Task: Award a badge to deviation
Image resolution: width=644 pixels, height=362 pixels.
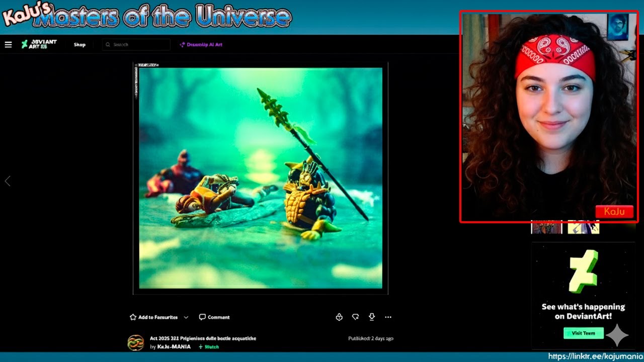Action: pyautogui.click(x=339, y=317)
